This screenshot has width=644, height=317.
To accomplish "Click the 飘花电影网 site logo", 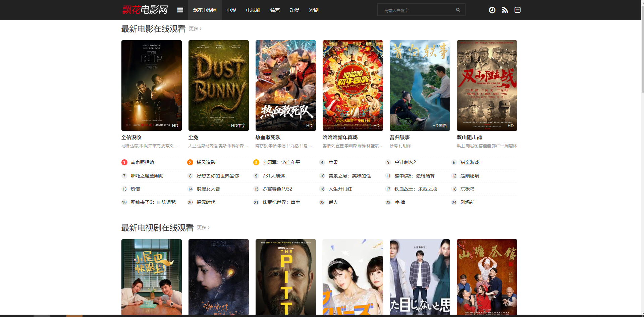I will [145, 10].
